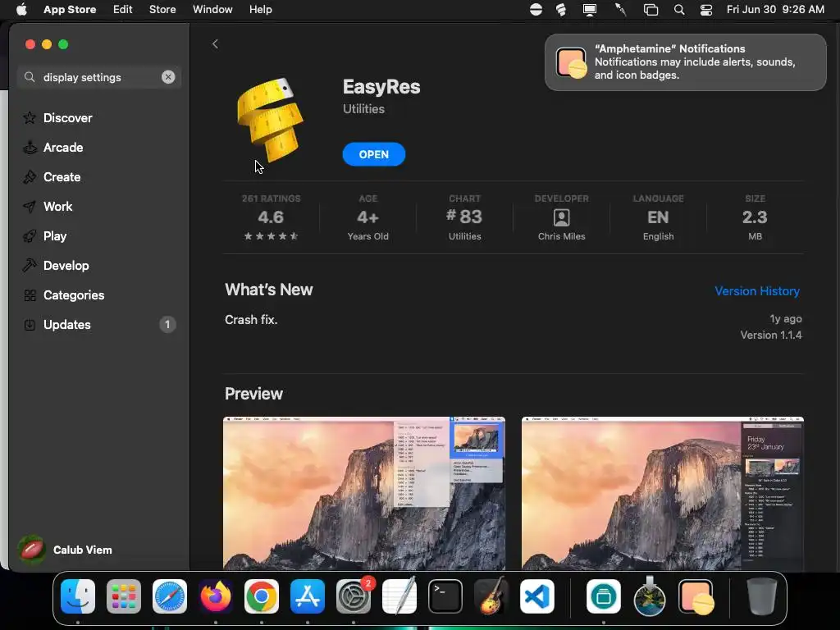Open Terminal from the Dock
The width and height of the screenshot is (840, 630).
click(445, 596)
